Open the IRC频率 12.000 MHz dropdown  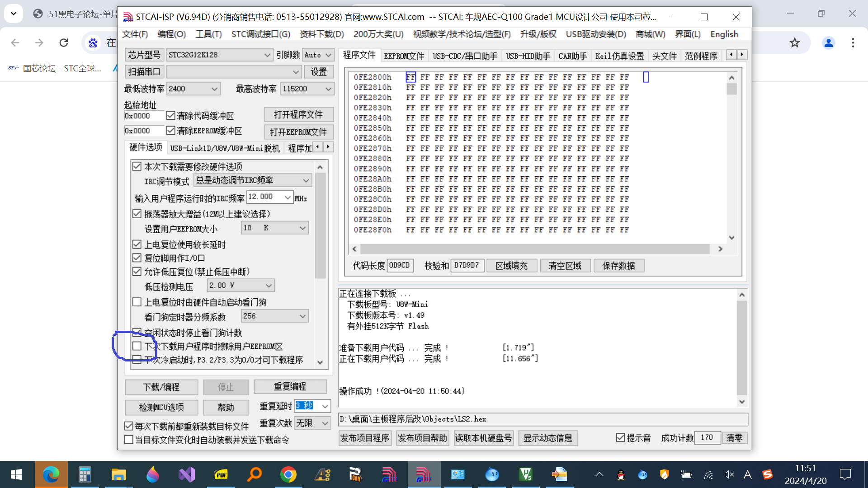tap(270, 197)
